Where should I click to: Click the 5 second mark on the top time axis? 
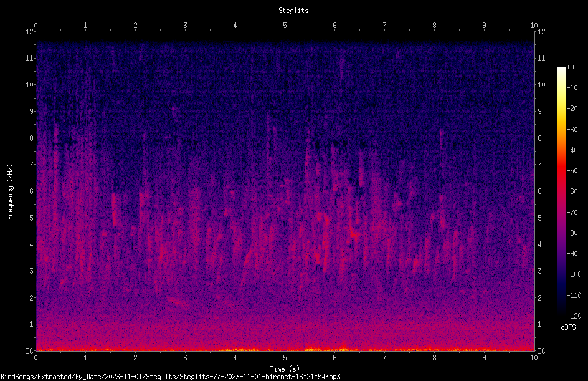[x=285, y=26]
